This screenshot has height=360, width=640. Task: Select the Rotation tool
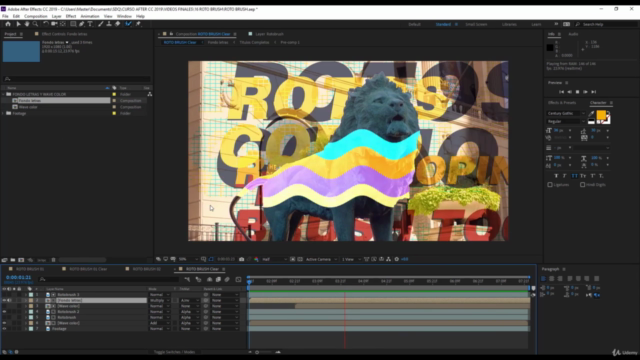(46, 24)
